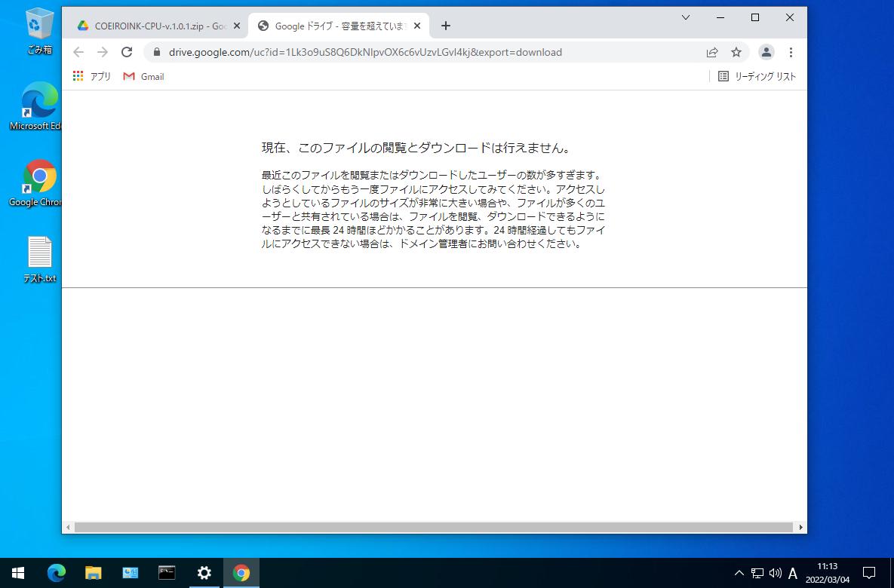Toggle the IME input mode A indicator
Screen dimensions: 894x588
click(792, 573)
